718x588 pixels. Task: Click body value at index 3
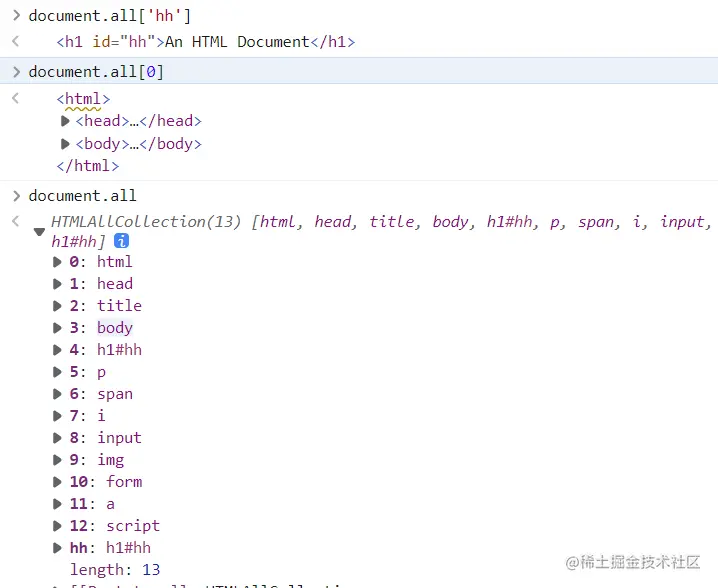[114, 328]
